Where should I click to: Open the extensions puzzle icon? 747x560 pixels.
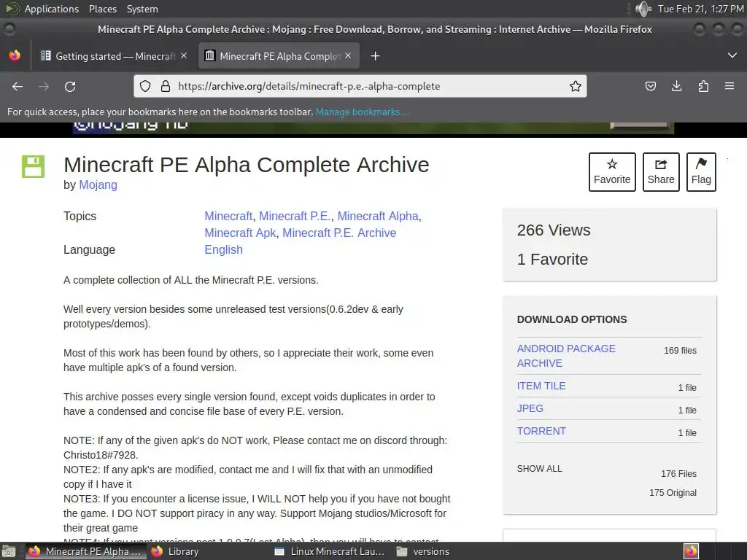[x=703, y=86]
